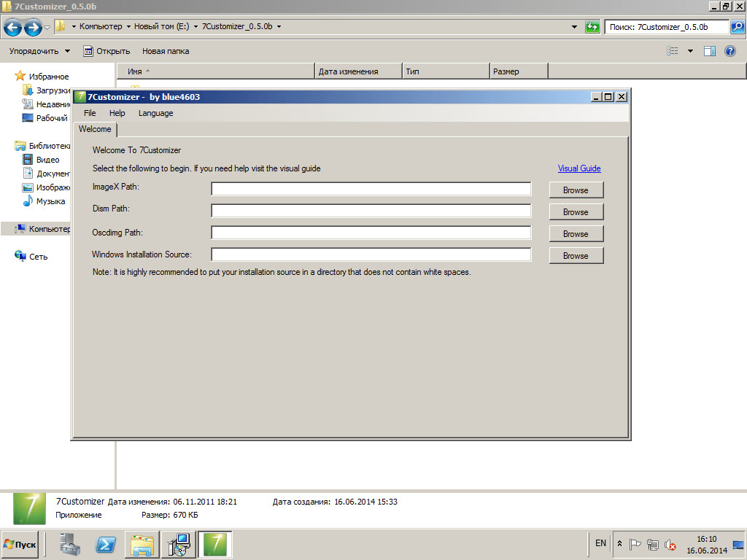This screenshot has width=747, height=560.
Task: Select the Welcome tab
Action: (95, 129)
